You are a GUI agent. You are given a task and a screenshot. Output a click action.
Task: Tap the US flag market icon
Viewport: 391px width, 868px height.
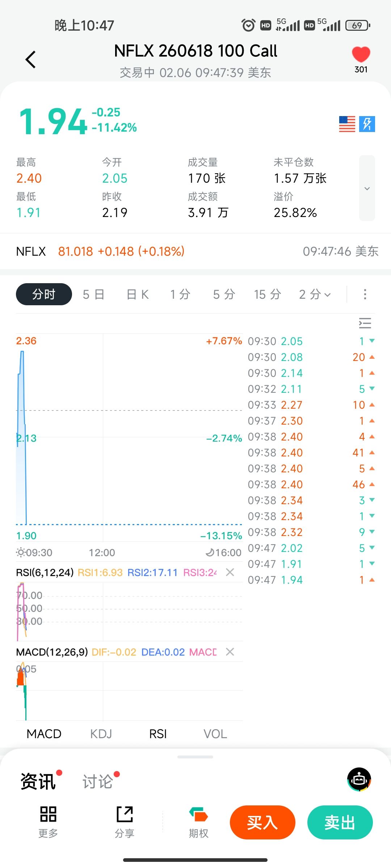click(x=347, y=124)
